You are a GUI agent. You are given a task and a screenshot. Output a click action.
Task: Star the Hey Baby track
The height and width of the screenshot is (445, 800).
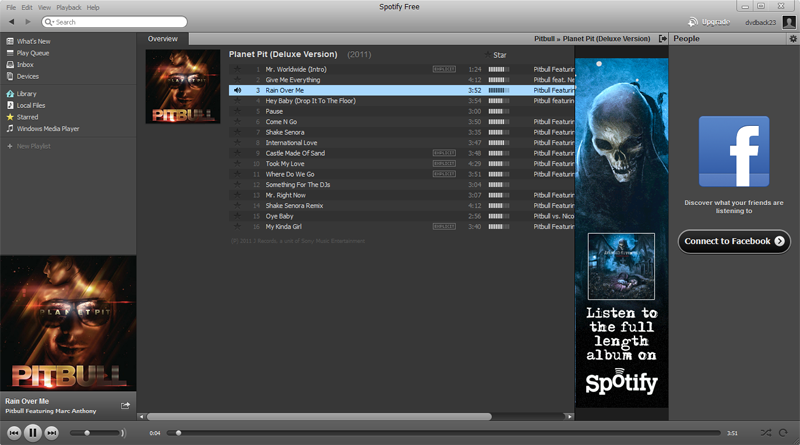point(237,101)
